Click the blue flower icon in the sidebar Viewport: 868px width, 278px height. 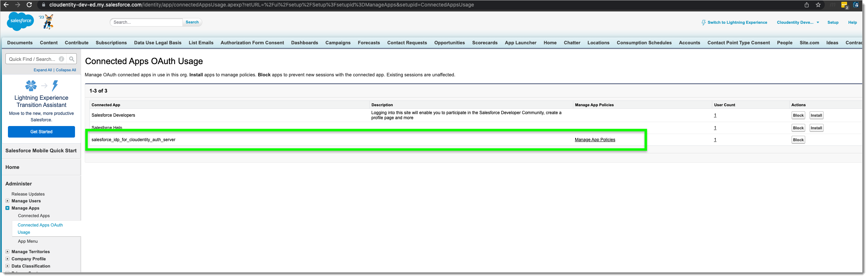coord(31,85)
